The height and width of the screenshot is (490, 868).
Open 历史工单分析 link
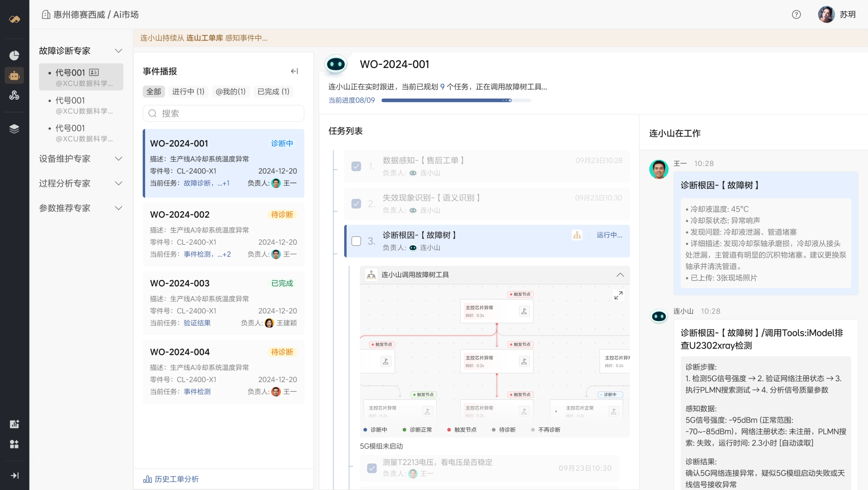171,479
